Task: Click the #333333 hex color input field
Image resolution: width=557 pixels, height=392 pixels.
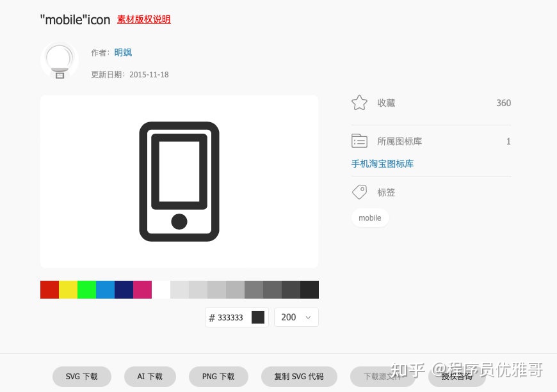Action: coord(237,317)
